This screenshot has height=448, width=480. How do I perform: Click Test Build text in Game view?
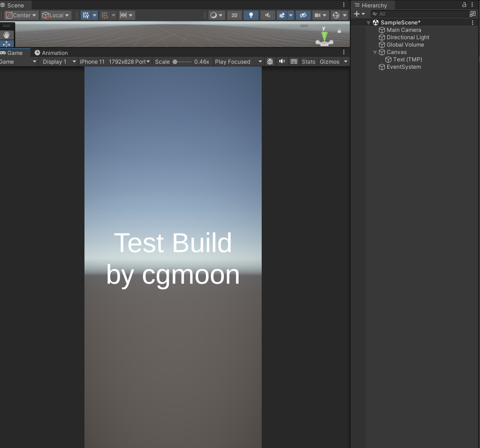tap(173, 243)
